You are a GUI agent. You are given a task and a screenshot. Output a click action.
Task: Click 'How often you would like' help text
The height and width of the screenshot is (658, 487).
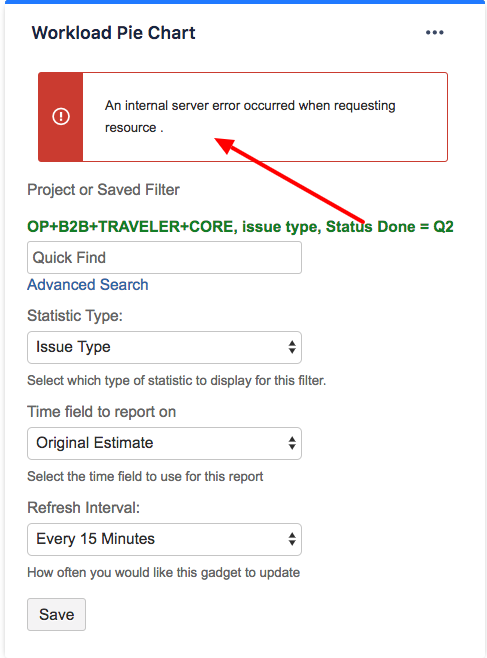coord(164,573)
